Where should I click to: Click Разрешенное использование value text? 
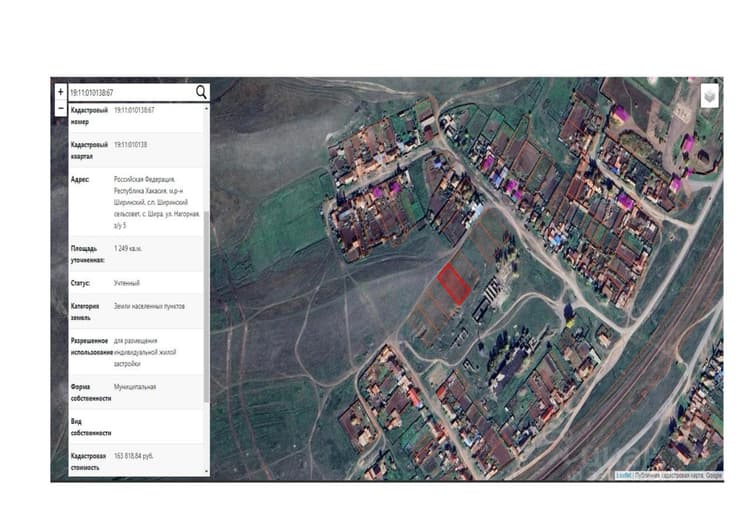click(x=145, y=352)
